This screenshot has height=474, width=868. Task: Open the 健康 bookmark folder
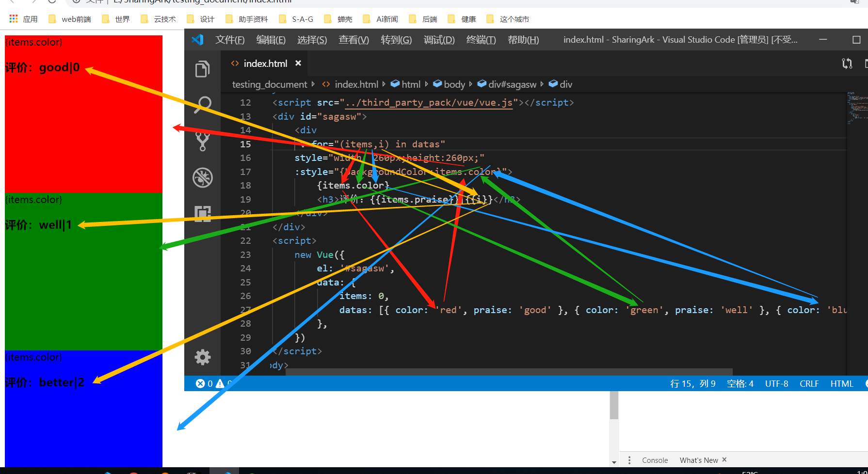point(462,19)
